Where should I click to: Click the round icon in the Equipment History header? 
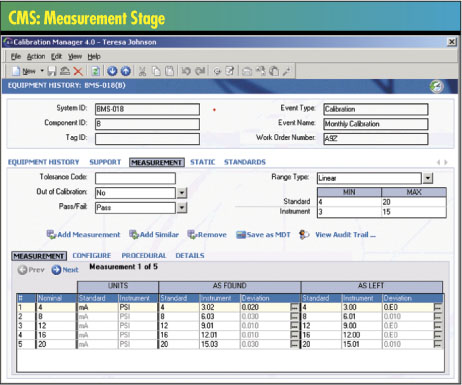[x=436, y=86]
